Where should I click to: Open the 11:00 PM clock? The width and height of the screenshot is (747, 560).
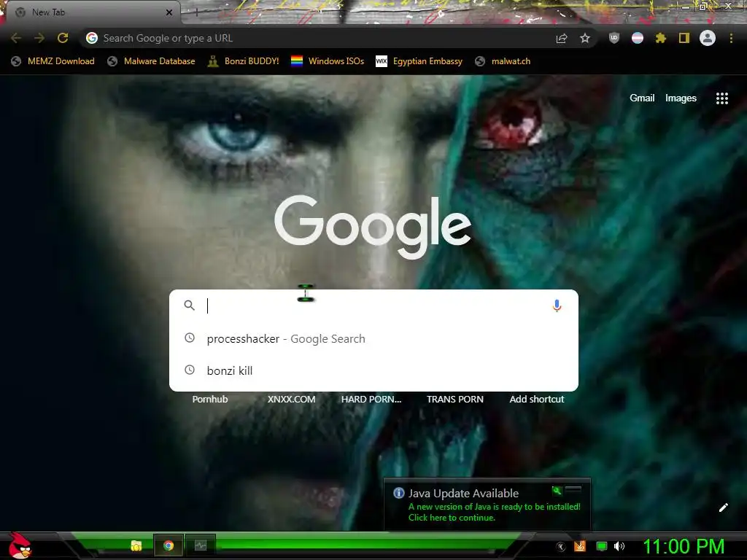click(x=684, y=547)
